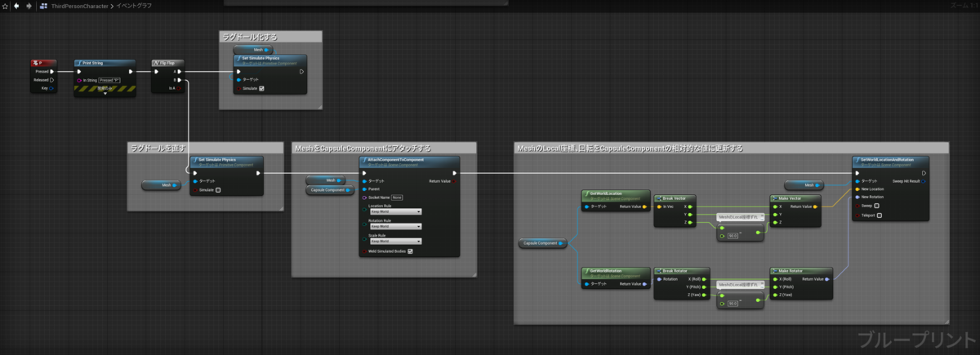Open the Rotation Rule dropdown
The width and height of the screenshot is (980, 355).
(395, 226)
